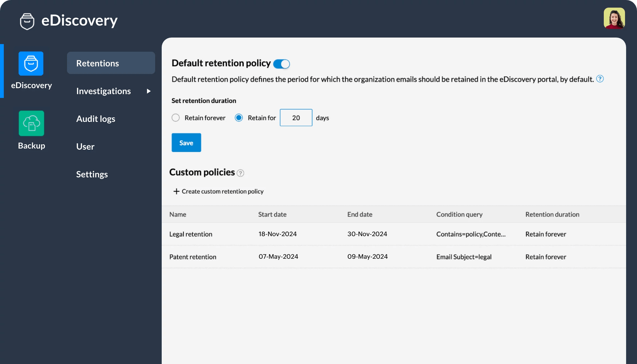Open the Legal retention policy details
637x364 pixels.
point(191,234)
